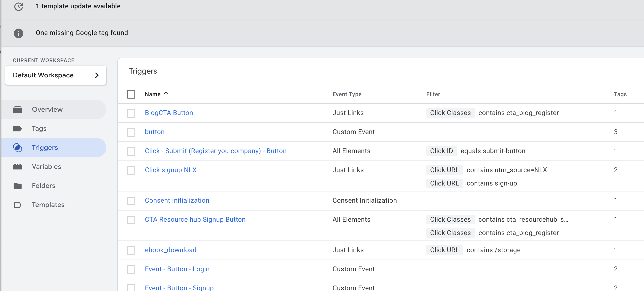Screen dimensions: 644x291
Task: Click the template update clock icon
Action: (x=19, y=6)
